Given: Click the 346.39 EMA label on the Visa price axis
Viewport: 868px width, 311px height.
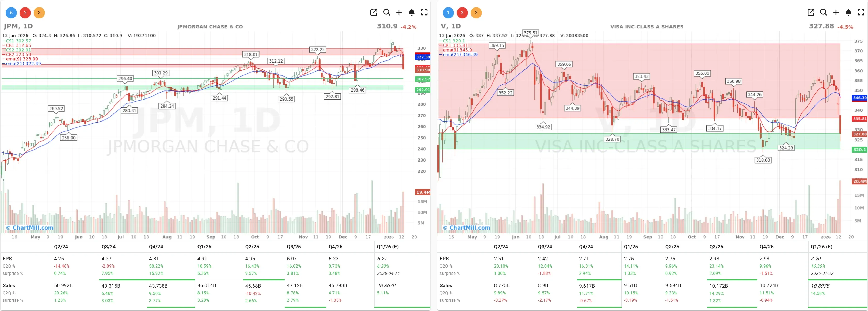Looking at the screenshot, I should pos(859,98).
